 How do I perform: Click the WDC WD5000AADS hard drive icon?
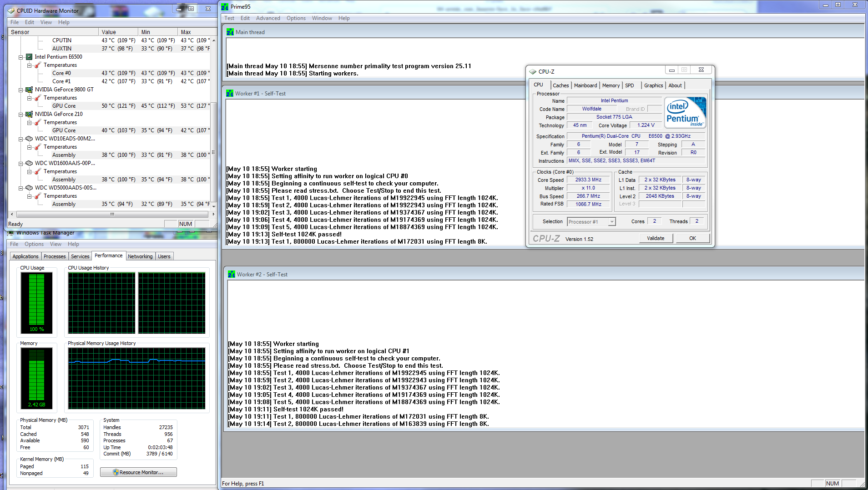29,188
